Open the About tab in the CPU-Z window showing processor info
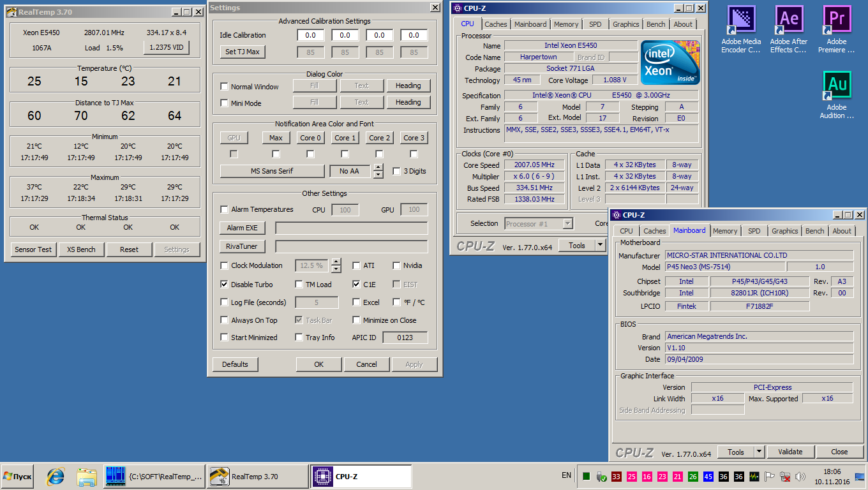The width and height of the screenshot is (868, 490). 683,24
